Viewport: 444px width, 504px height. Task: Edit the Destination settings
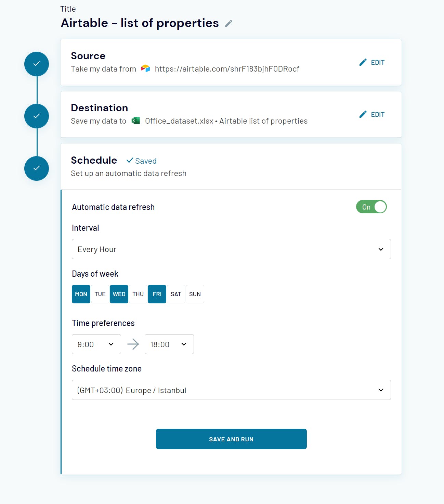point(372,114)
